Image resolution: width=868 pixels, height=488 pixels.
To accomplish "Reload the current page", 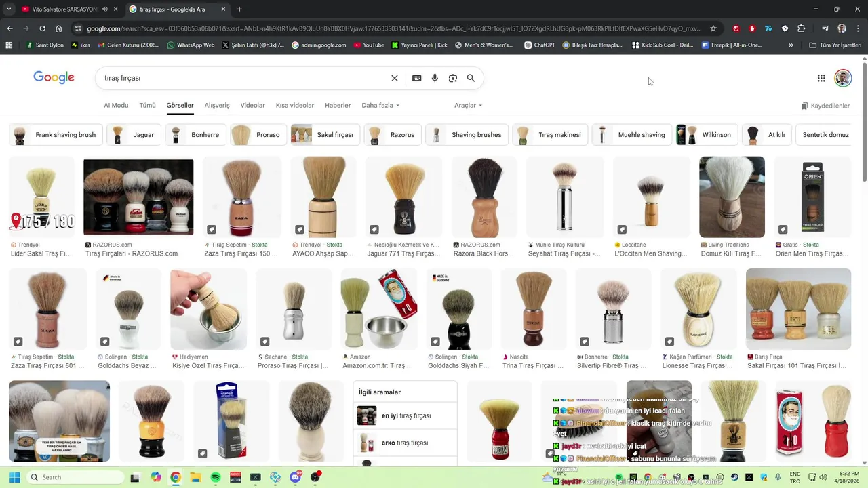I will tap(42, 28).
